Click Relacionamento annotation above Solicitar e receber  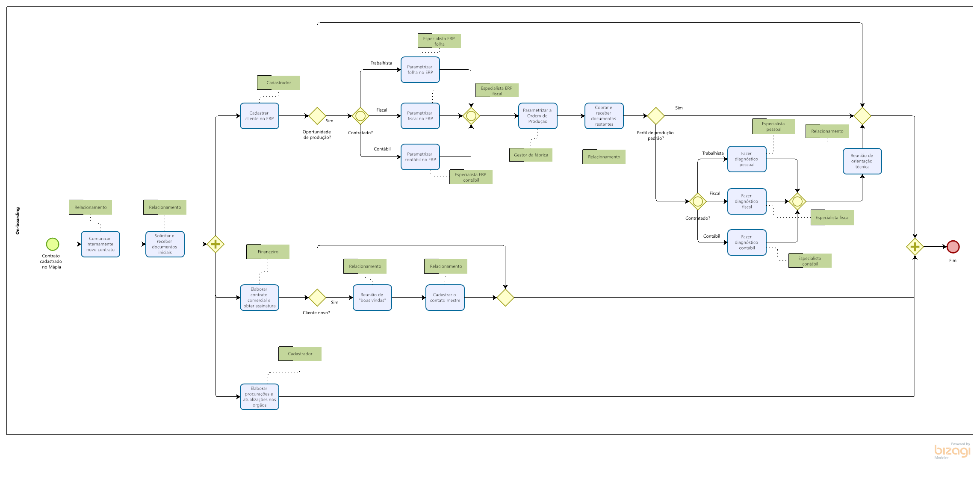click(165, 207)
